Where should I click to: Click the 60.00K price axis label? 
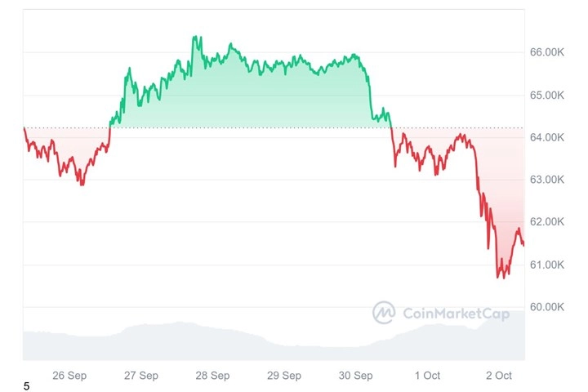[x=548, y=307]
